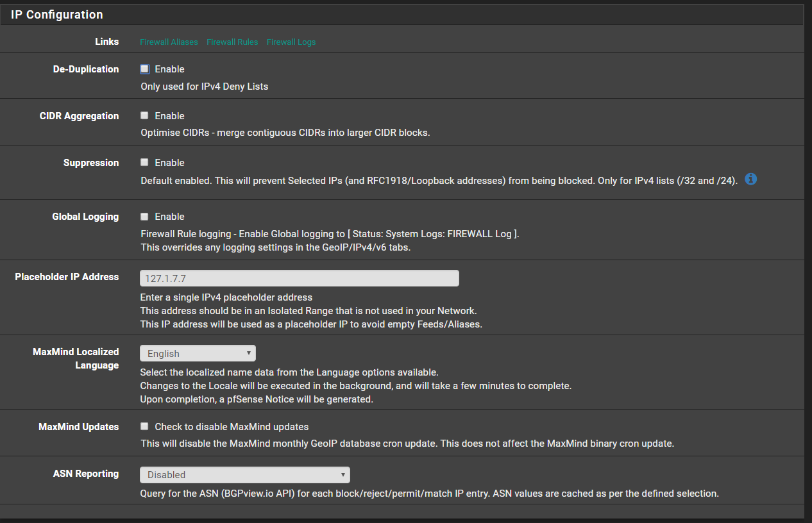Click the Placeholder IP Address field

click(299, 278)
